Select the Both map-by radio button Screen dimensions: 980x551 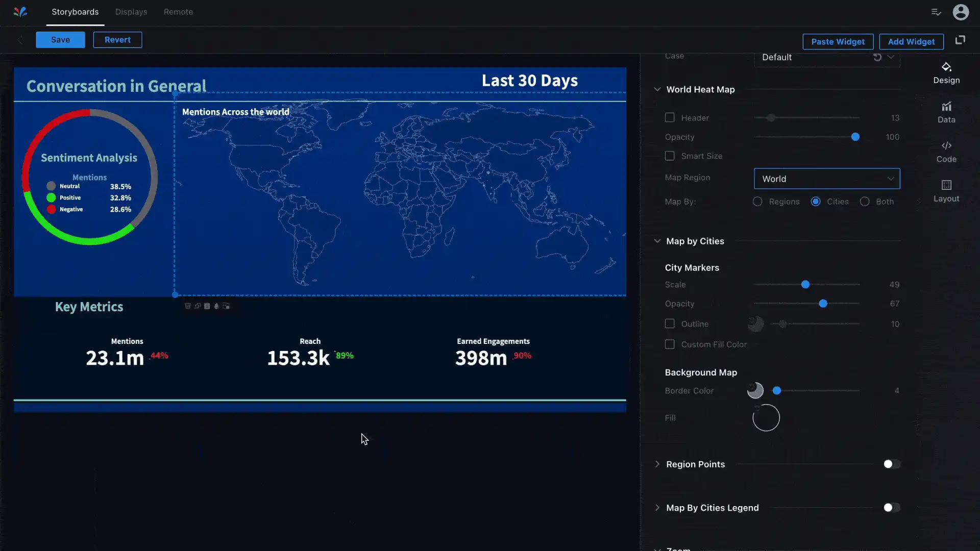point(864,202)
